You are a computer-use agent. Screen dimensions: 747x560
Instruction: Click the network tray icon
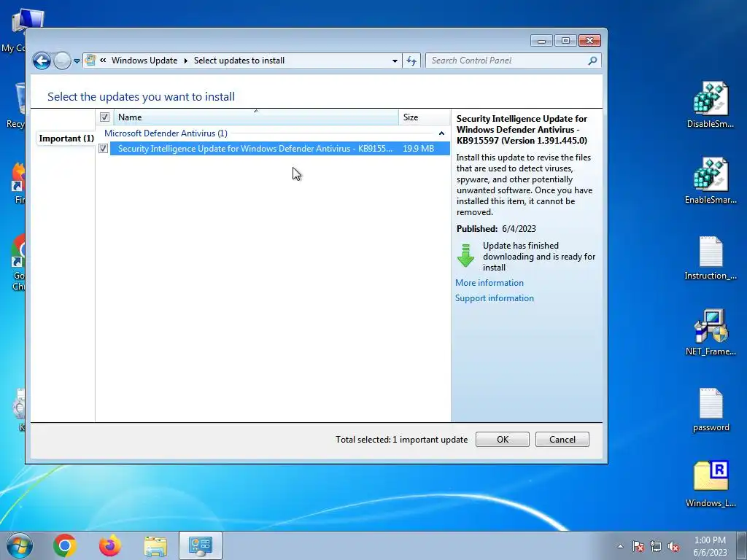click(656, 547)
